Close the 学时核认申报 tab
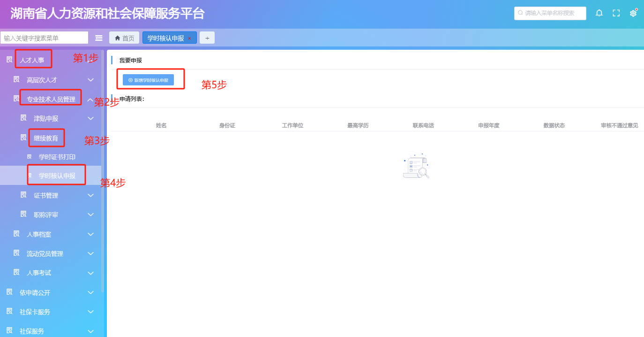Screen dimensions: 644x337 189,38
